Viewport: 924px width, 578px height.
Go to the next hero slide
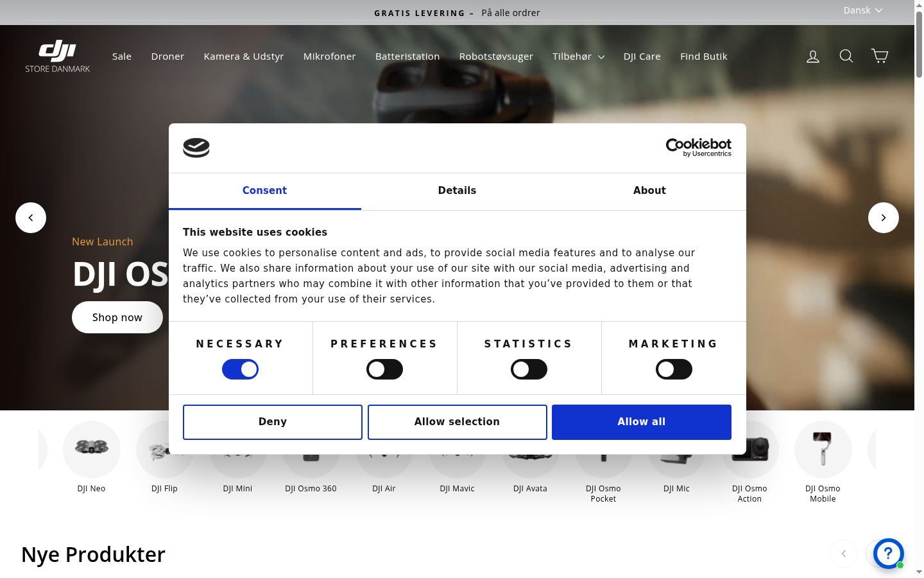(x=884, y=218)
